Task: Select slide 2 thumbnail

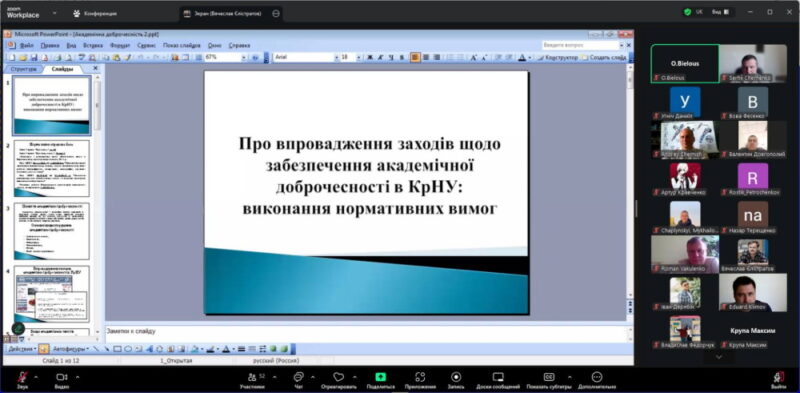Action: click(x=52, y=169)
